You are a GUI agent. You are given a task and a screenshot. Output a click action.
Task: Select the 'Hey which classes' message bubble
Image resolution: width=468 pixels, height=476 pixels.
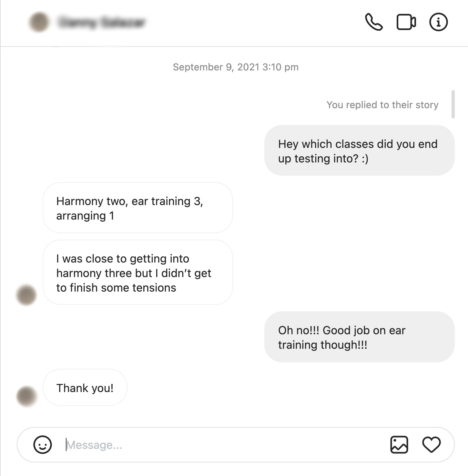[x=359, y=150]
